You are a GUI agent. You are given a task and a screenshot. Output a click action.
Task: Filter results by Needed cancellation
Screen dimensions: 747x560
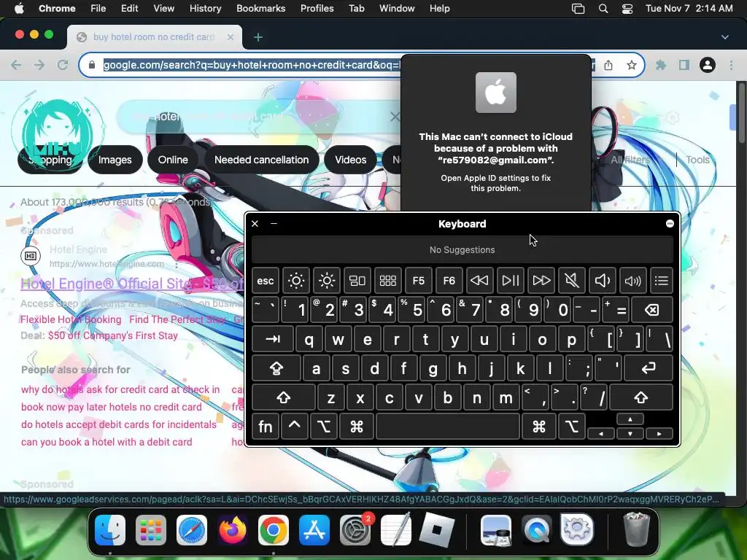262,160
